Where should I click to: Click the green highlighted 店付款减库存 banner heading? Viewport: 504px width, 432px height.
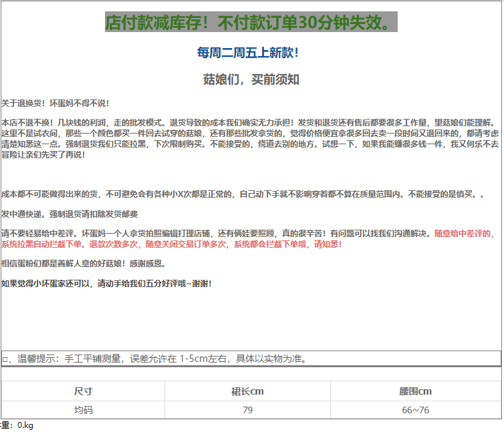251,22
